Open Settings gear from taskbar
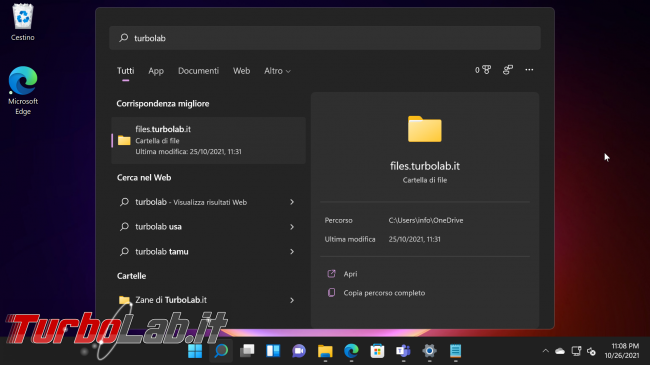 coord(429,351)
